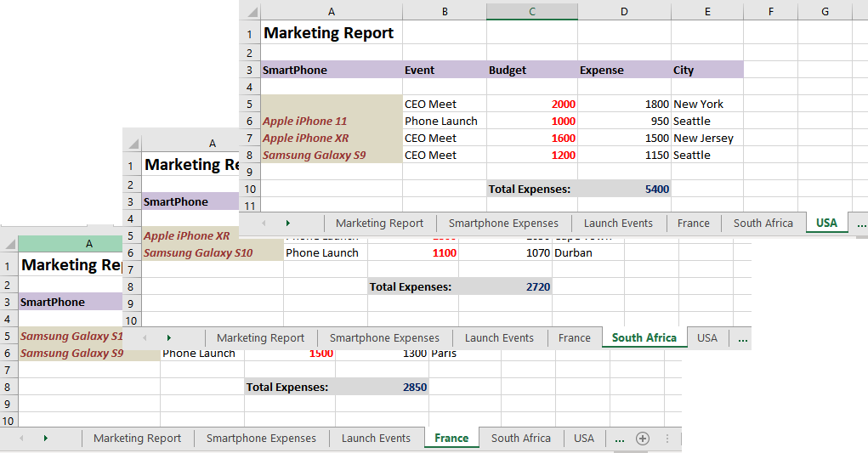Click Paris city cell in France window

465,354
